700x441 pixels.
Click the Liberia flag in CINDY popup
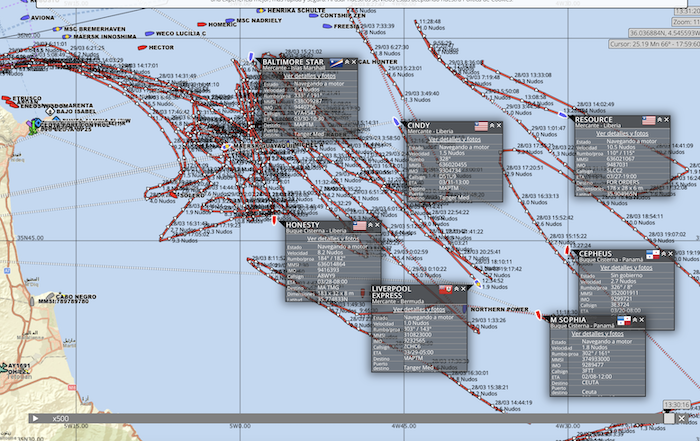click(481, 126)
